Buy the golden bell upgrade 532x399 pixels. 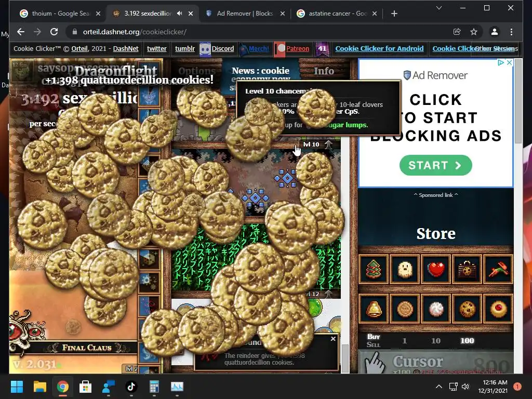point(373,309)
